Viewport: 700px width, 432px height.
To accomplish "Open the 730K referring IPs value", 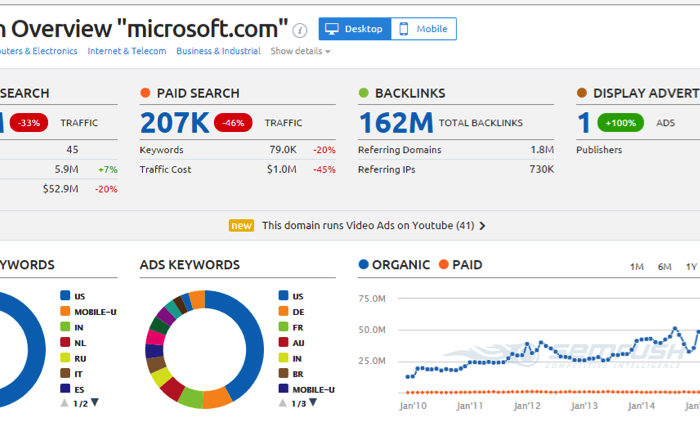I will tap(542, 169).
